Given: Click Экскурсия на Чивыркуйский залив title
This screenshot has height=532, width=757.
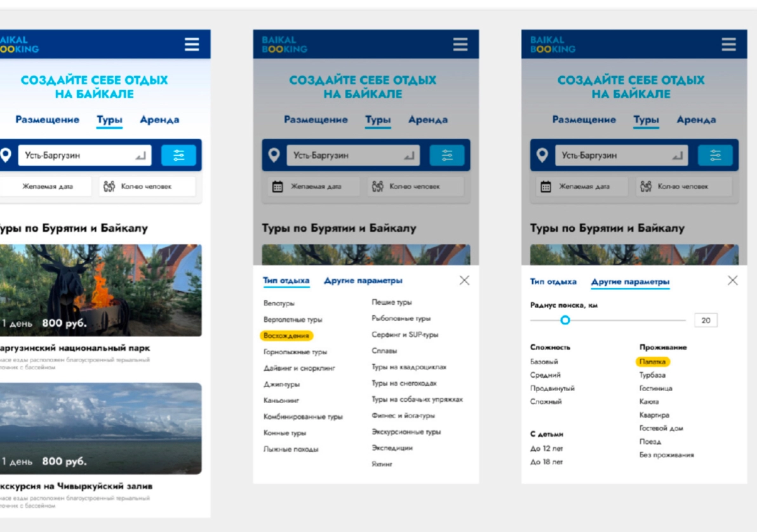Looking at the screenshot, I should tap(76, 486).
